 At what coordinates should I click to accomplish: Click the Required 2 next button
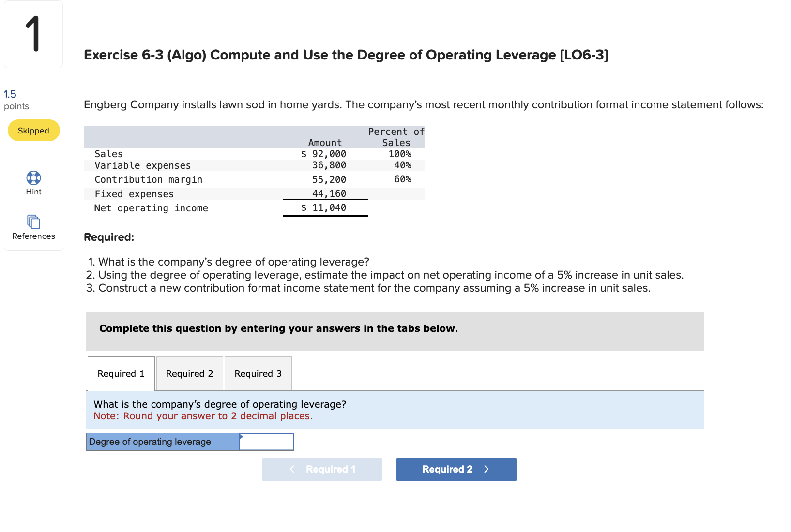[456, 469]
